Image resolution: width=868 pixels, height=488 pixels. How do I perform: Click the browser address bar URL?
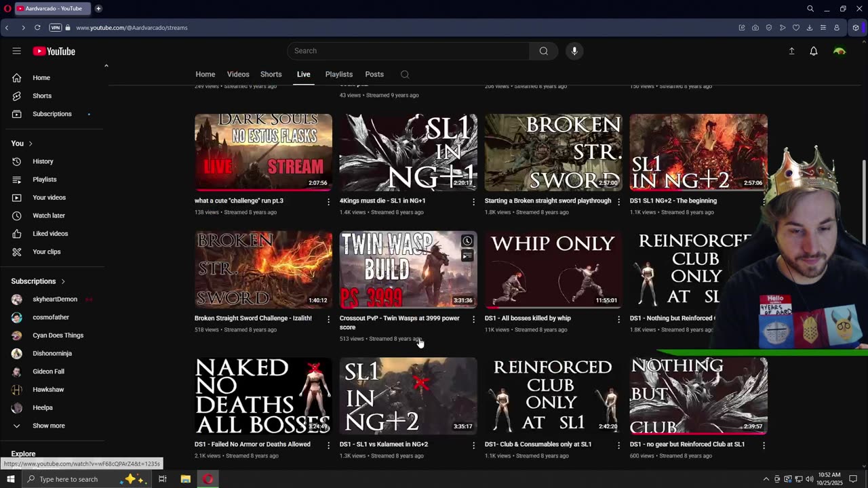[132, 28]
